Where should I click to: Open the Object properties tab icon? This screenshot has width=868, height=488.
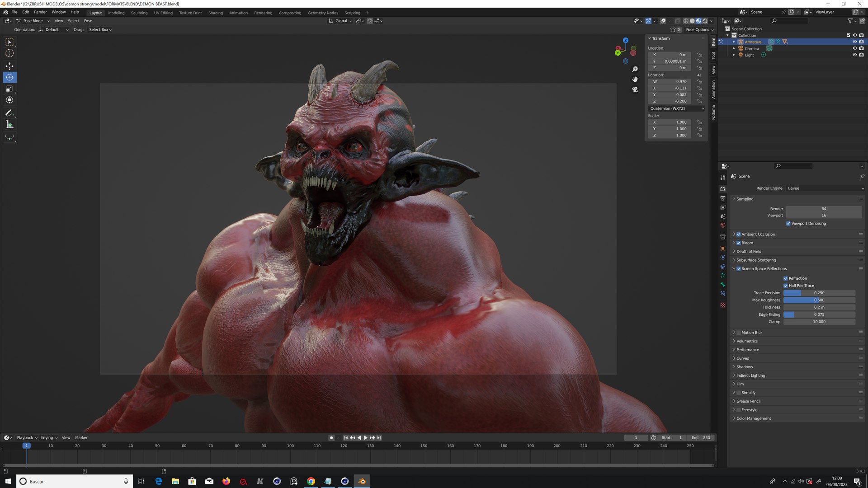[723, 248]
